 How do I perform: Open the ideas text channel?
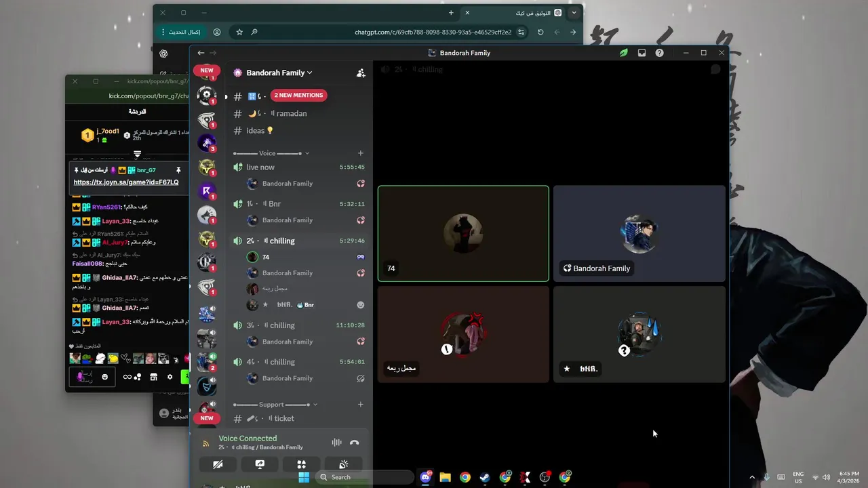coord(300,131)
